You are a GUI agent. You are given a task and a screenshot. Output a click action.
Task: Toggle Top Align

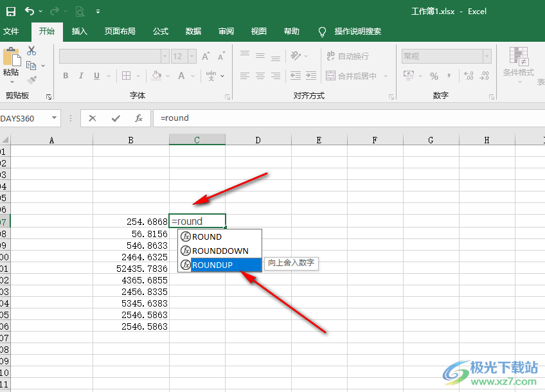click(x=245, y=55)
